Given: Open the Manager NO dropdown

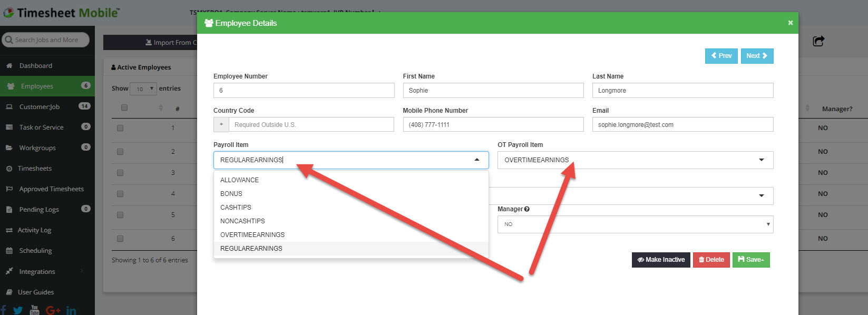Looking at the screenshot, I should click(636, 224).
